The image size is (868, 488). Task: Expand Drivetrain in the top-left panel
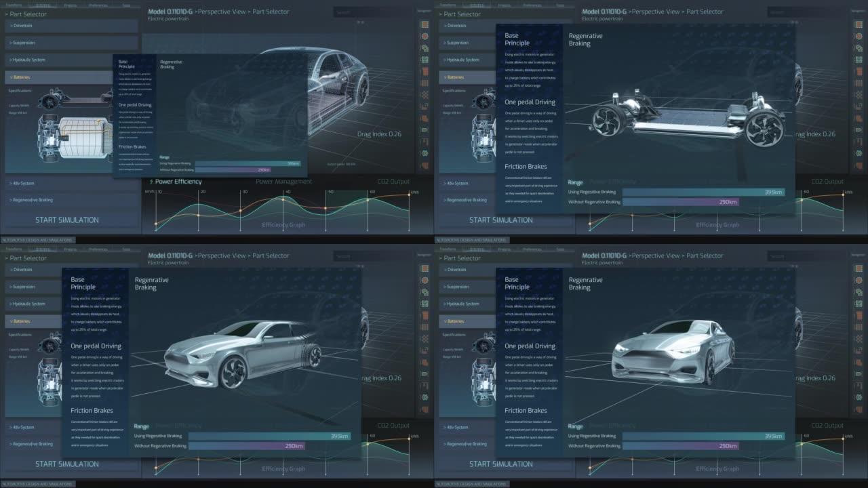(x=72, y=26)
